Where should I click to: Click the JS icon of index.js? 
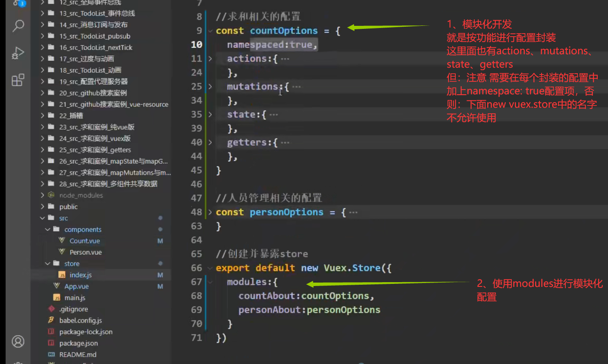point(62,275)
